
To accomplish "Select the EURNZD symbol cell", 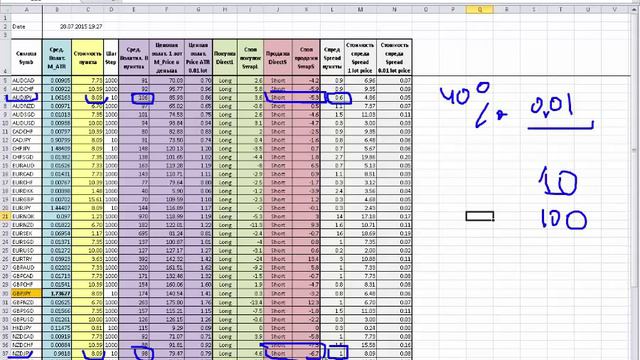I will click(27, 225).
